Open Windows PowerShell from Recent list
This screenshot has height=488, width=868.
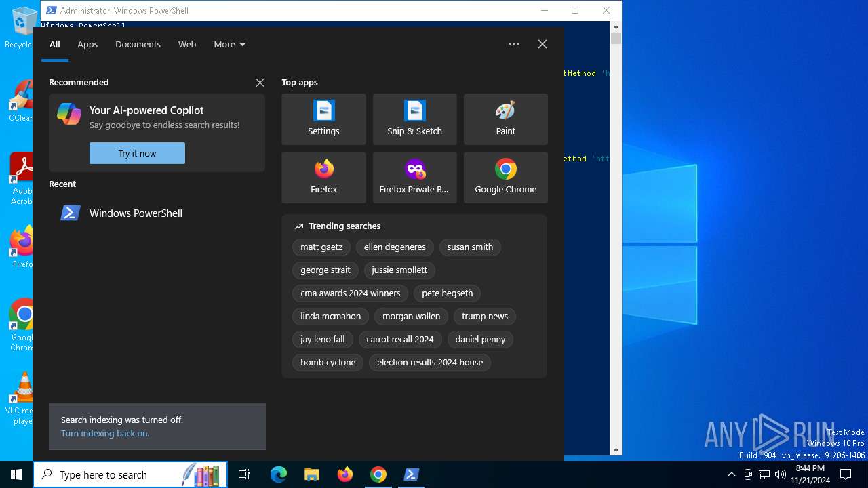tap(157, 213)
